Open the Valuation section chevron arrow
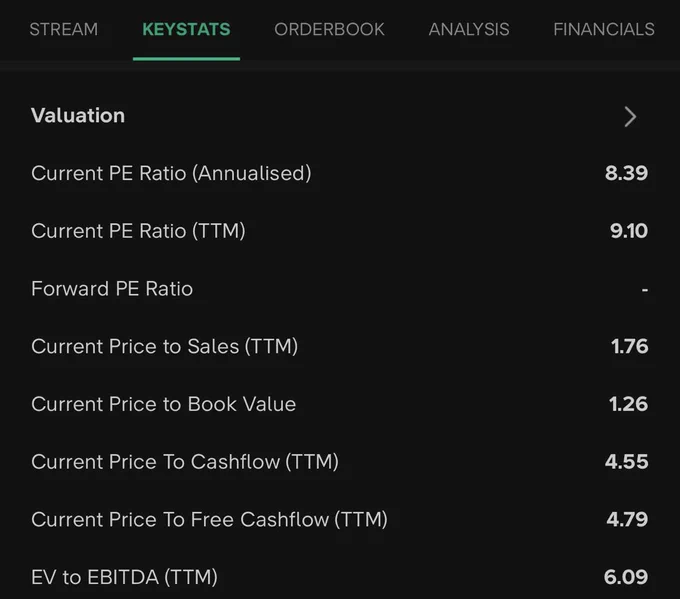 pyautogui.click(x=630, y=116)
